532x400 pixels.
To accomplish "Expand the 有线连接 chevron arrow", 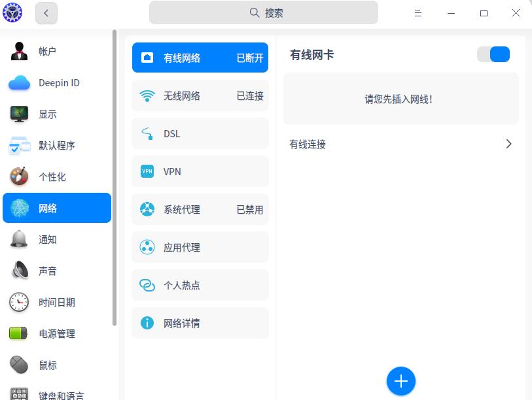I will coord(508,144).
